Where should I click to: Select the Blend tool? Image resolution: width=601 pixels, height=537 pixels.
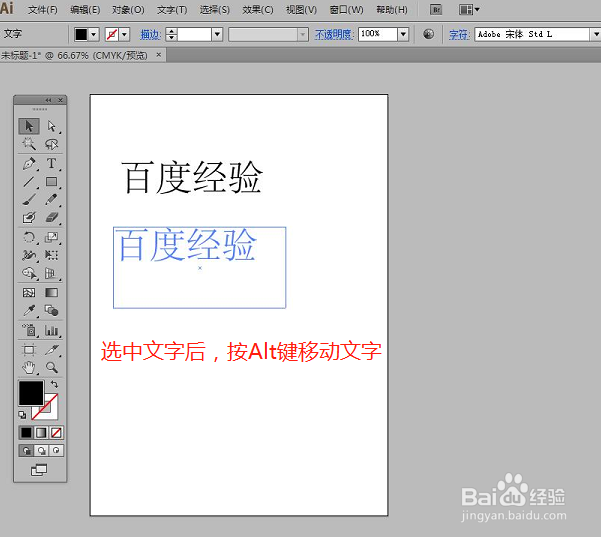(51, 310)
